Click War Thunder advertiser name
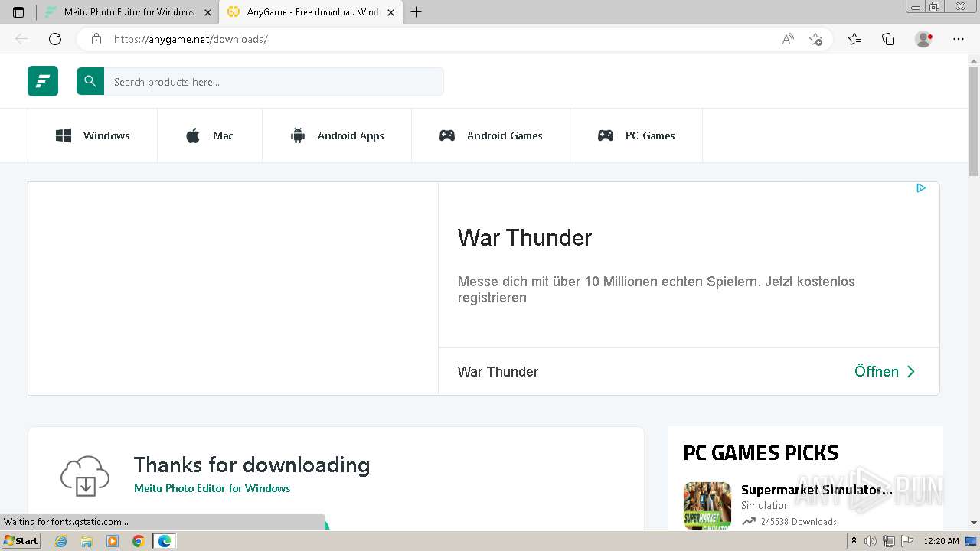The image size is (980, 551). [x=498, y=371]
